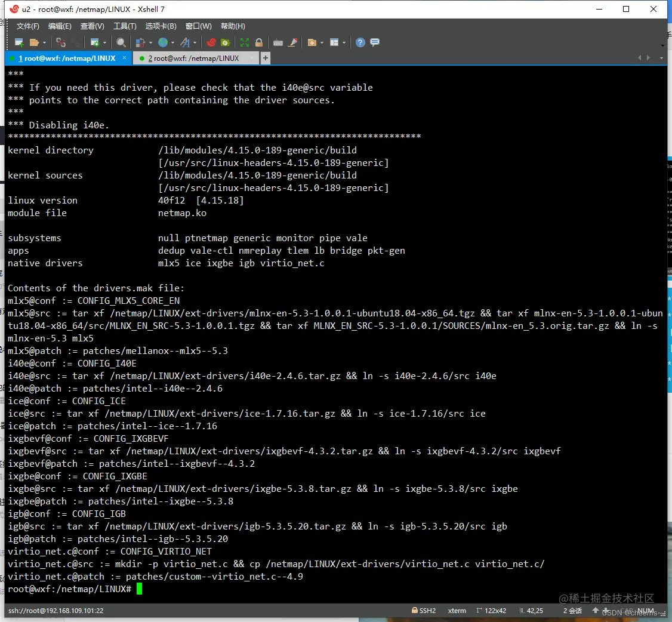
Task: Click the globe Encoding icon
Action: tap(163, 42)
